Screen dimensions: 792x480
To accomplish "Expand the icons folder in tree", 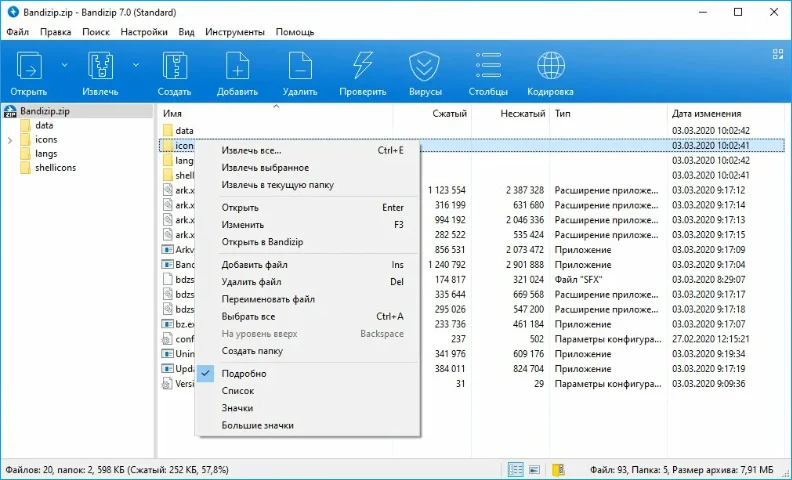I will [10, 140].
